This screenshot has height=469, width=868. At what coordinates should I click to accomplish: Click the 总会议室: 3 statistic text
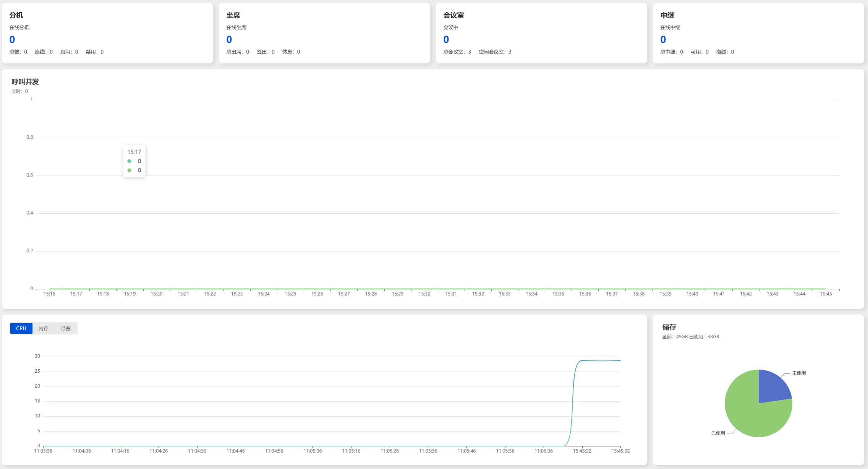coord(457,52)
